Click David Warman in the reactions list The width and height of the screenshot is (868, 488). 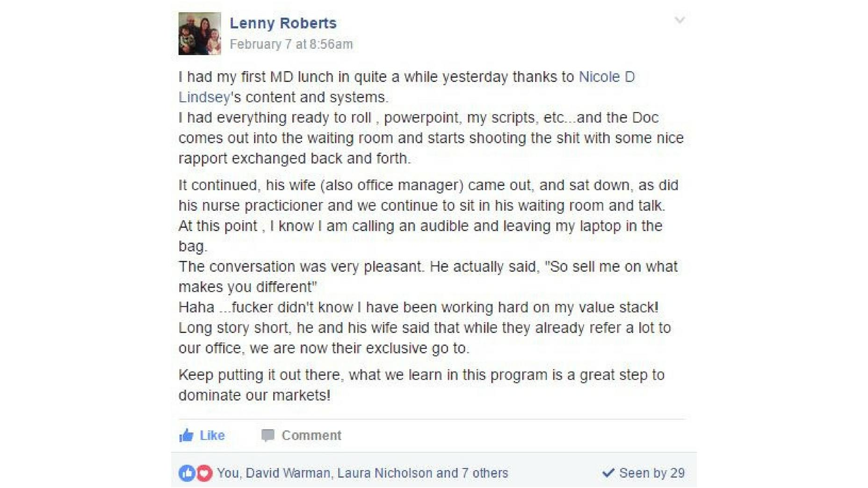point(288,473)
